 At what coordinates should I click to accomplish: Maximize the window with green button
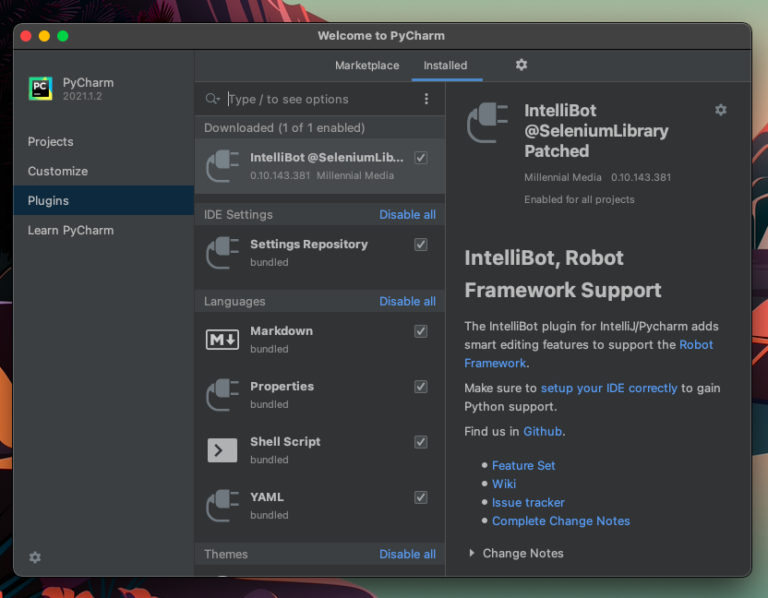[x=63, y=36]
